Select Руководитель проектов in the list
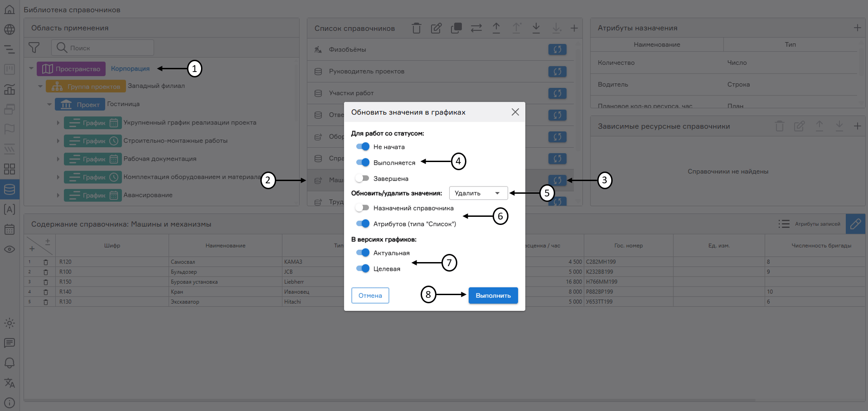The height and width of the screenshot is (411, 868). (366, 72)
